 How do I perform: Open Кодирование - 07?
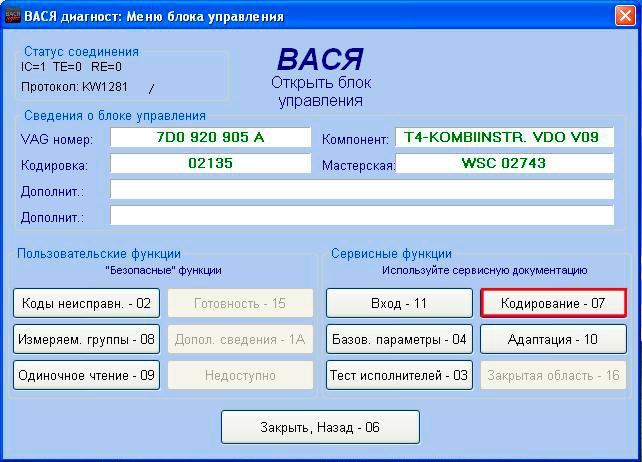pyautogui.click(x=553, y=303)
